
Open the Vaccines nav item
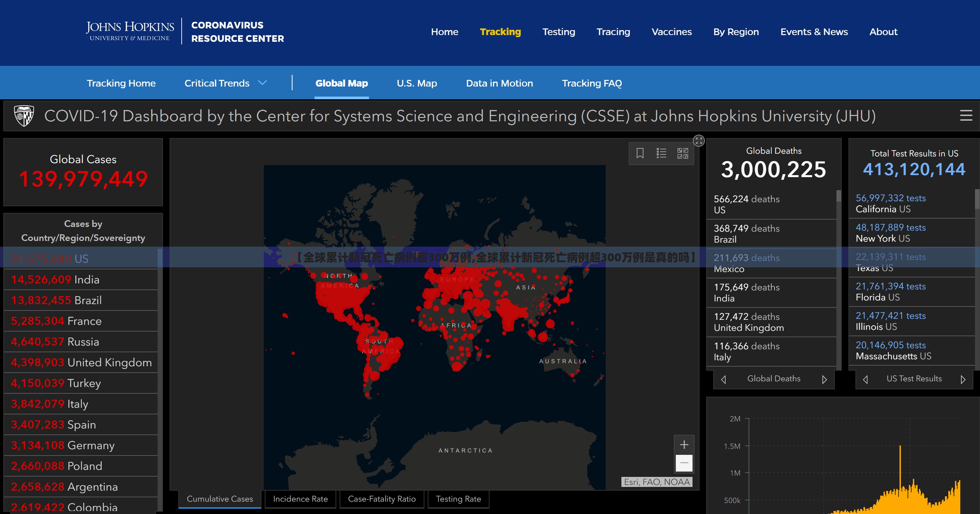[x=671, y=32]
